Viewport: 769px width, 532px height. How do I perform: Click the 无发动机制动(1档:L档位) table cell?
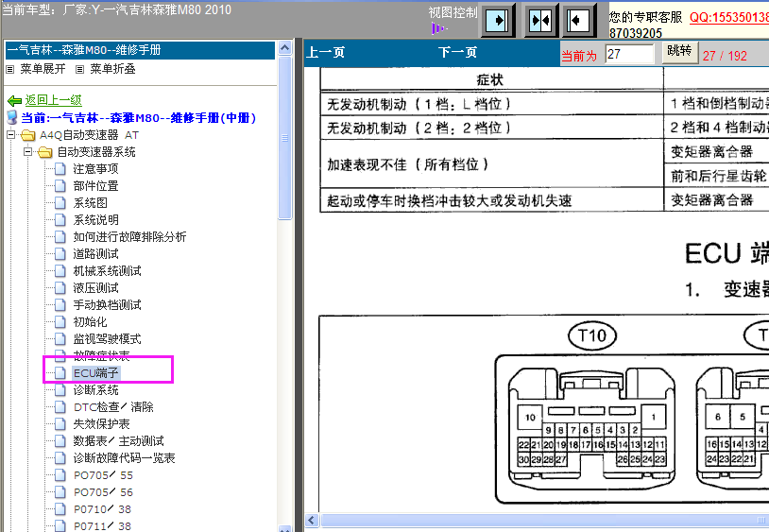coord(492,104)
